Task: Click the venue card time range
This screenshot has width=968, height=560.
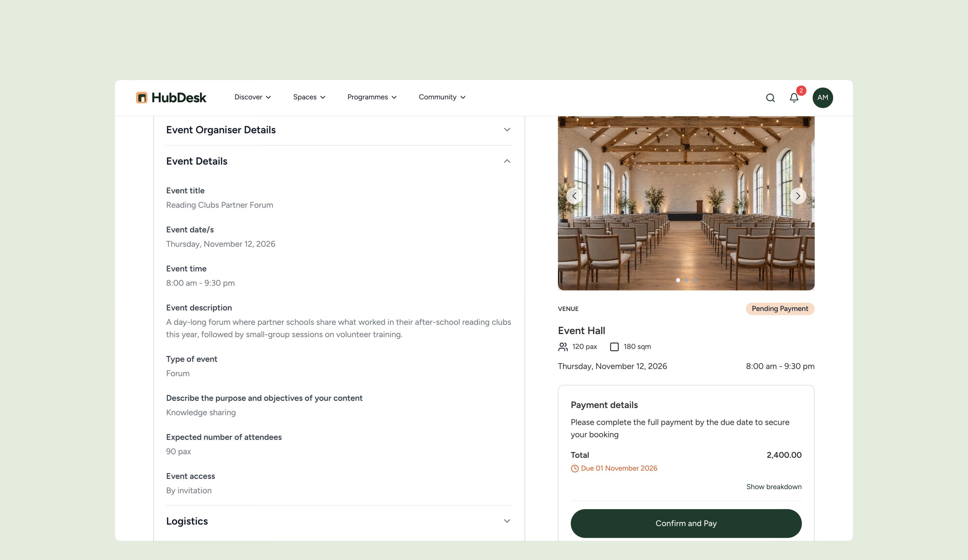Action: (x=780, y=366)
